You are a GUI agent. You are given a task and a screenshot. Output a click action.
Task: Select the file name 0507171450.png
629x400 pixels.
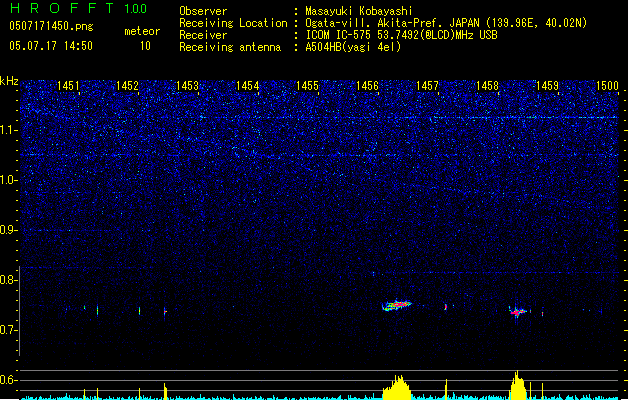[51, 26]
